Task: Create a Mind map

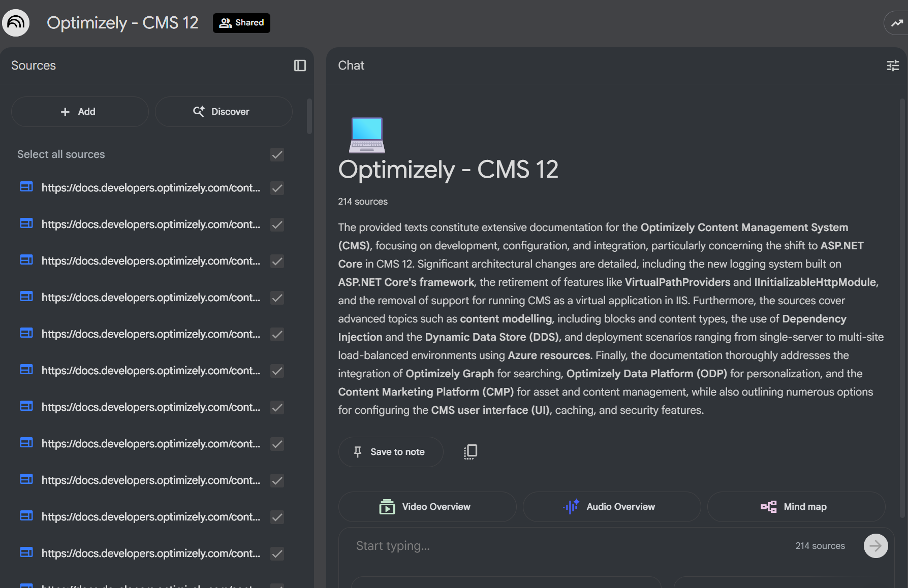Action: [x=796, y=507]
